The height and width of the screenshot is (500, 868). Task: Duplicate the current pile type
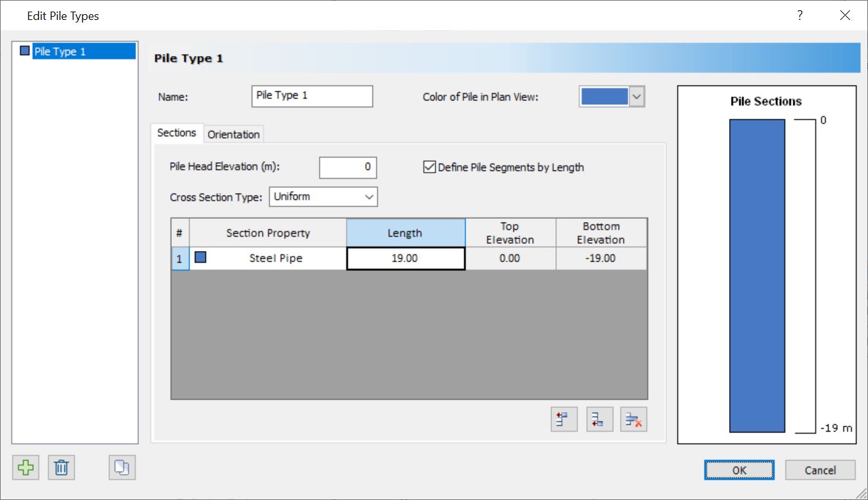point(121,468)
